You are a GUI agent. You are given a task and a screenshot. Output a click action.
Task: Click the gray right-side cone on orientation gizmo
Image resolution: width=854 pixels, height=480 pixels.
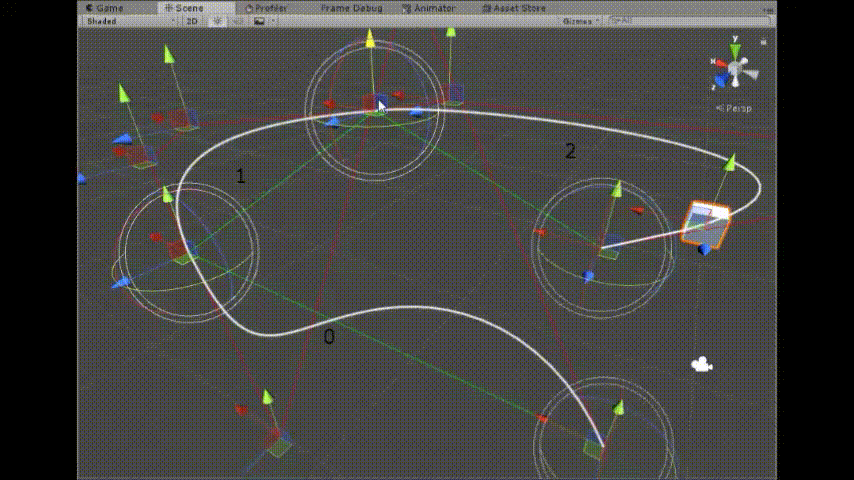click(752, 73)
